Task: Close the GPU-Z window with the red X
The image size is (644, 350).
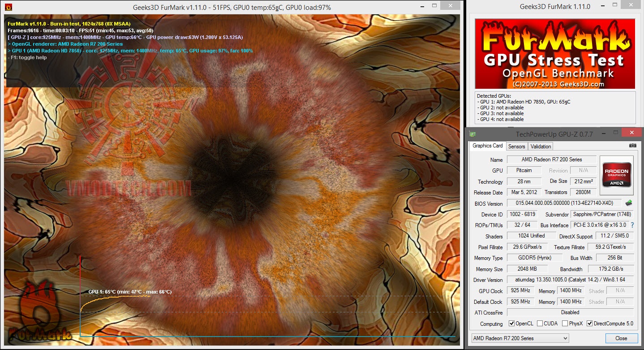Action: click(x=631, y=132)
